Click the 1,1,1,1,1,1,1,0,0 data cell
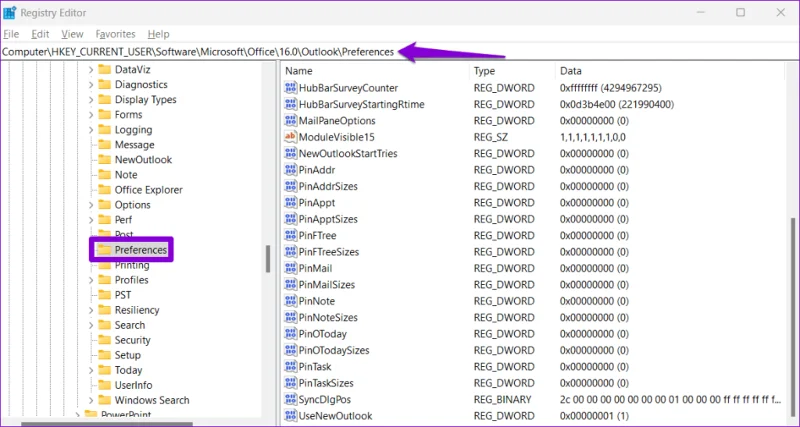The height and width of the screenshot is (427, 800). point(593,137)
